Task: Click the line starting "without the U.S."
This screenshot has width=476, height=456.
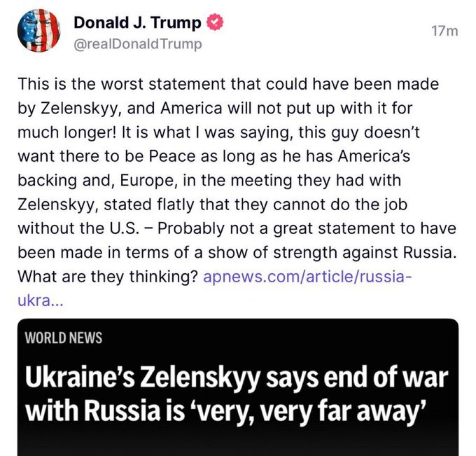Action: (x=237, y=228)
